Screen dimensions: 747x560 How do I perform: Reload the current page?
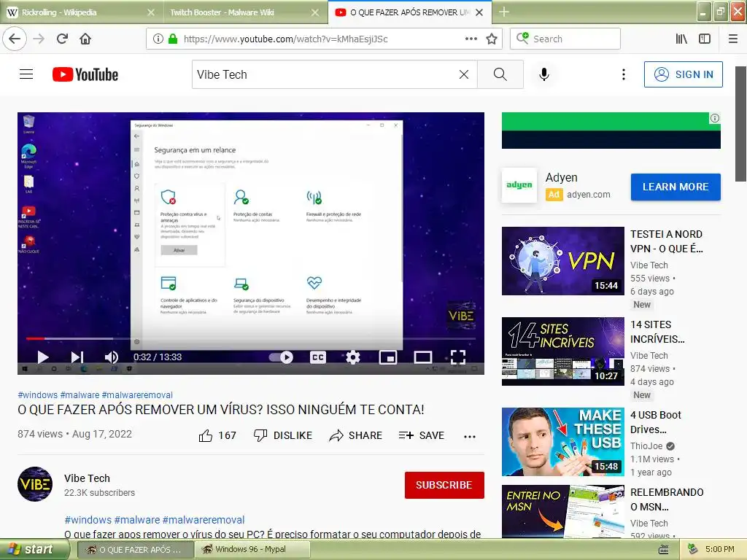[63, 39]
